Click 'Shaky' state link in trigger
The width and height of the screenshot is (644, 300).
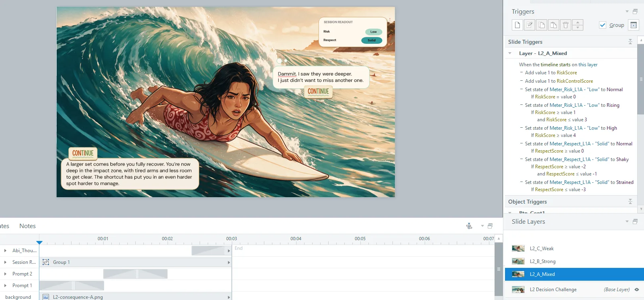click(x=622, y=159)
